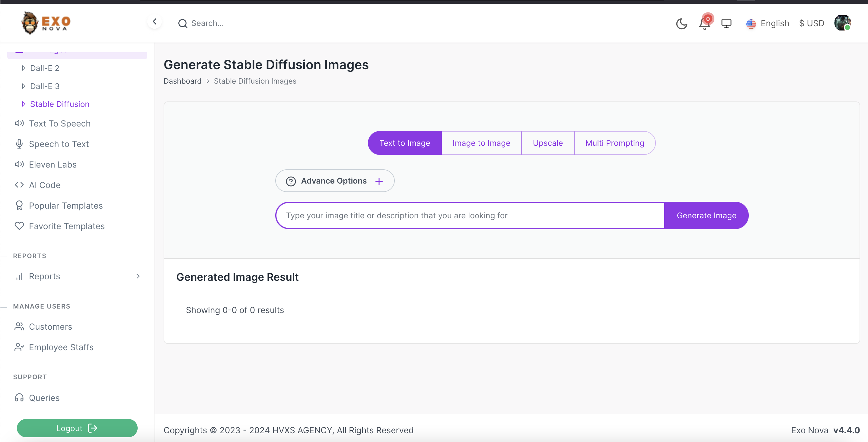Click the monitor display icon in header
The image size is (868, 442).
(726, 23)
